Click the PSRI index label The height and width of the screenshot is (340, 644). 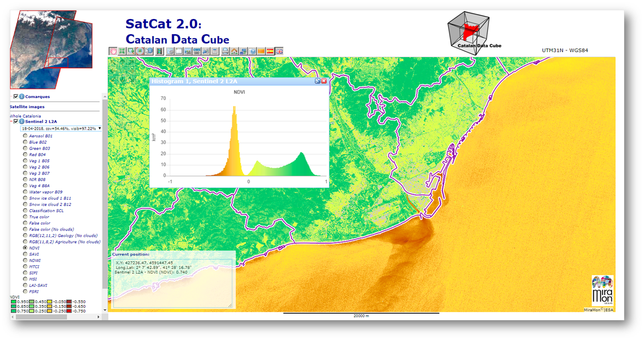[x=34, y=292]
